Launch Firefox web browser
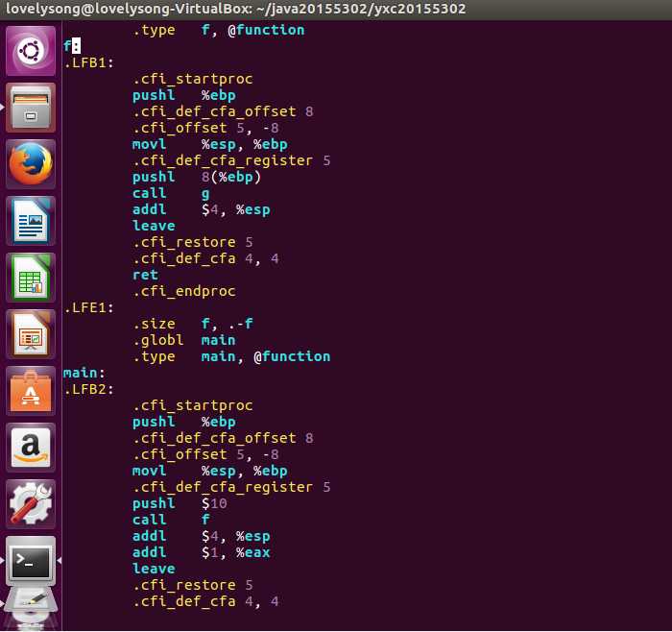 31,164
